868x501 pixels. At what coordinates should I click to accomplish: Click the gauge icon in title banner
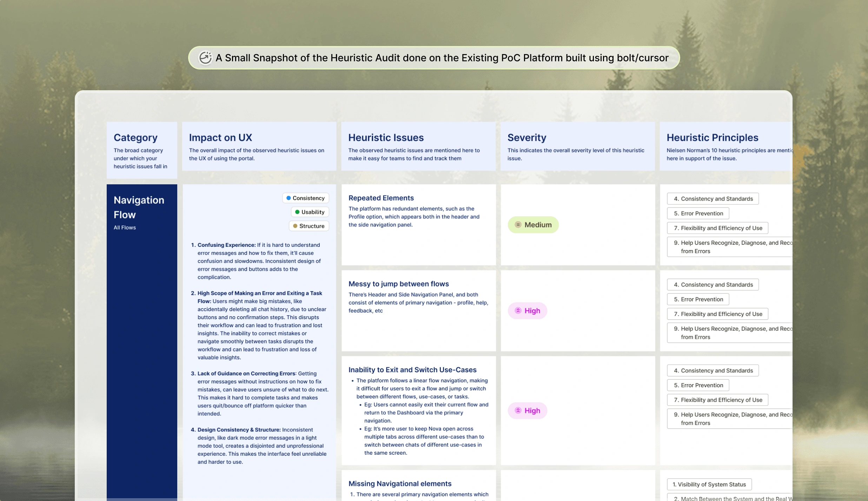pyautogui.click(x=205, y=58)
